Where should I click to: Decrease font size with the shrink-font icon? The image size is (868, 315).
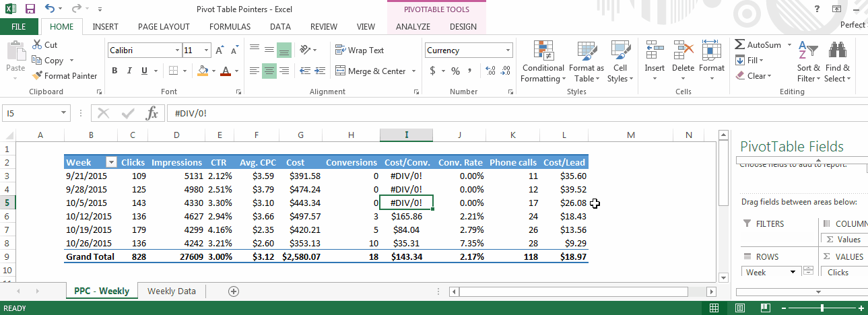(x=234, y=50)
